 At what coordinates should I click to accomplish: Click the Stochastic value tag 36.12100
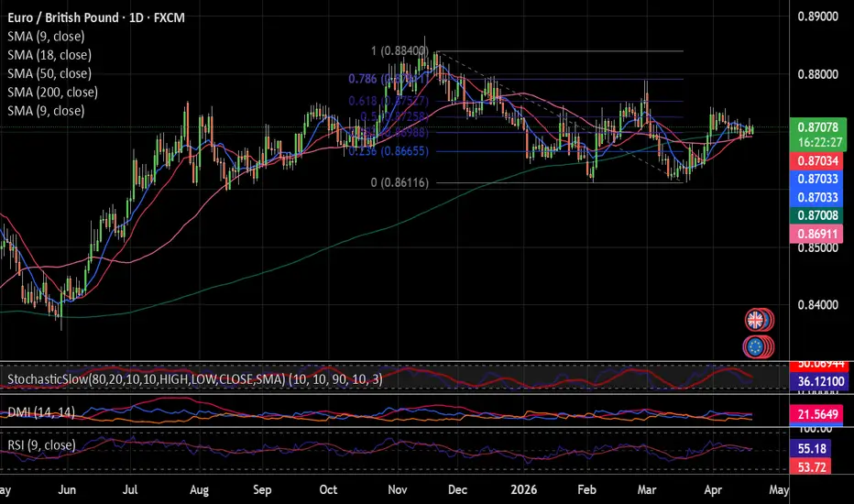pos(817,381)
